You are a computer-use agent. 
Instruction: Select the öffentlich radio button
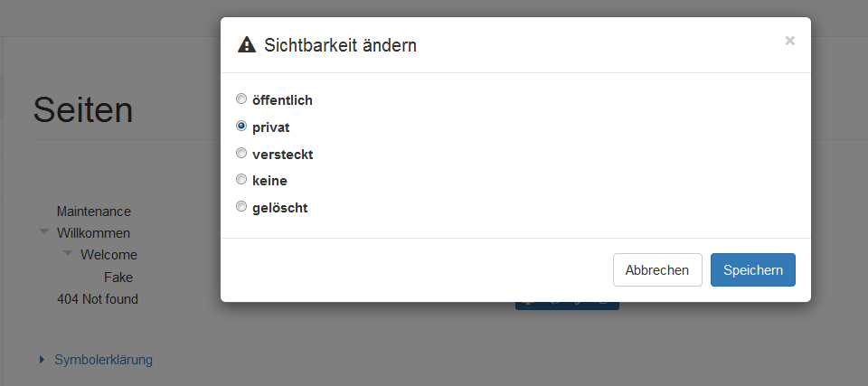click(241, 99)
